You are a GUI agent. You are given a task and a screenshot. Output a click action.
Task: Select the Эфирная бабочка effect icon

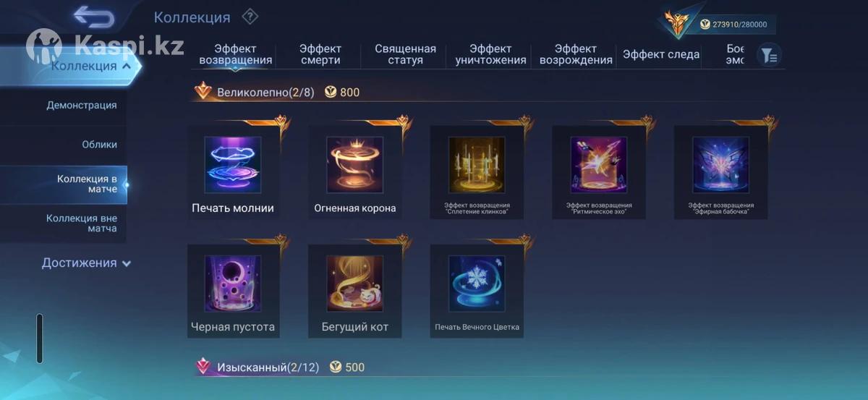coord(720,165)
